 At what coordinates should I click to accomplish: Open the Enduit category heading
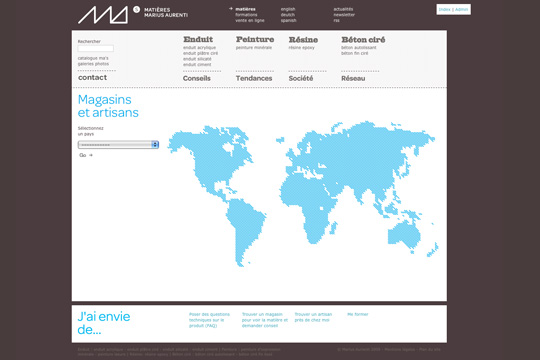[198, 39]
